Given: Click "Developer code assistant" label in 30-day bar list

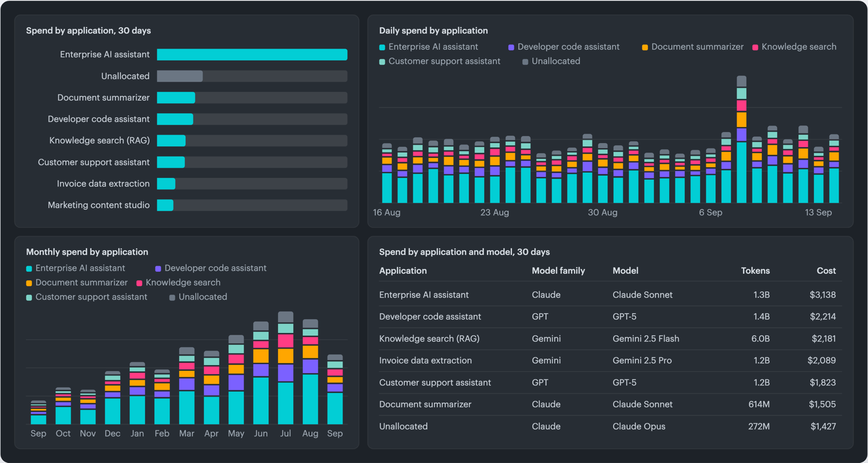Looking at the screenshot, I should (x=99, y=119).
